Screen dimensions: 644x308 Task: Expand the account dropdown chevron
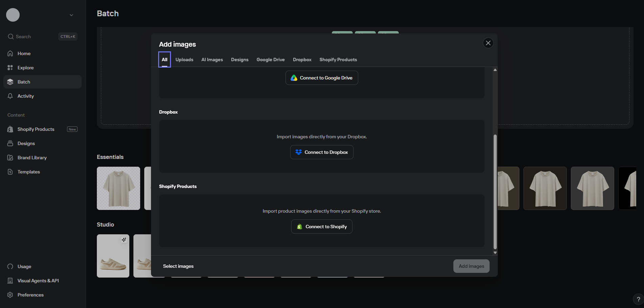tap(71, 15)
